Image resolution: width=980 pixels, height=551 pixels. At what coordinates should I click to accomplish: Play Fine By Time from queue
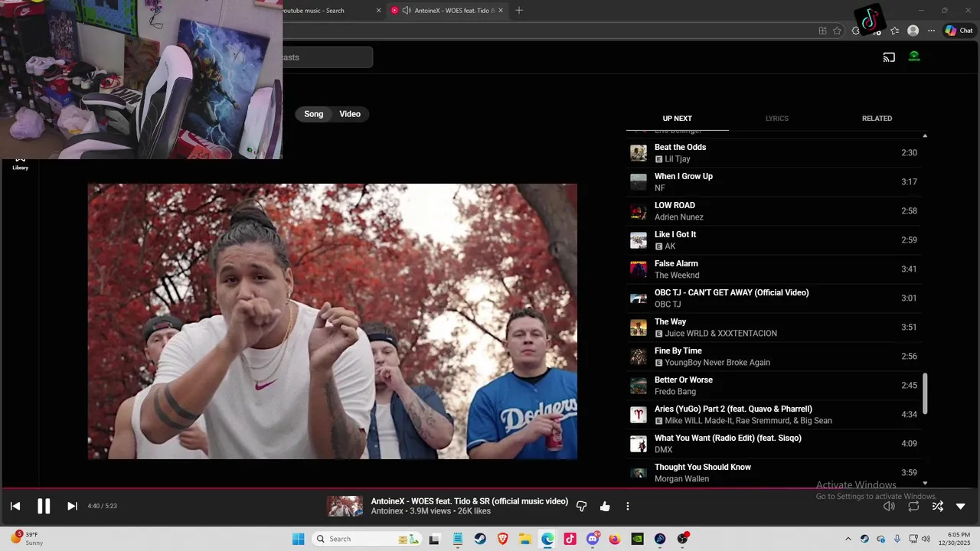(773, 357)
